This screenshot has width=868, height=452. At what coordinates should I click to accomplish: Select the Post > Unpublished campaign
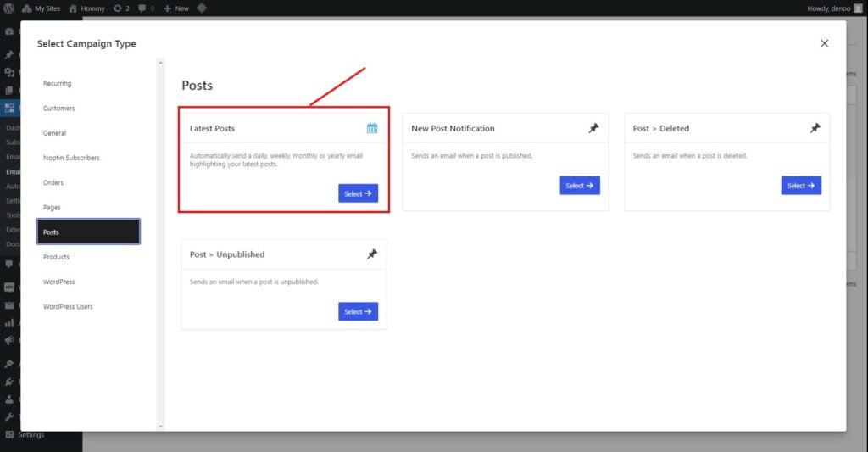click(358, 312)
